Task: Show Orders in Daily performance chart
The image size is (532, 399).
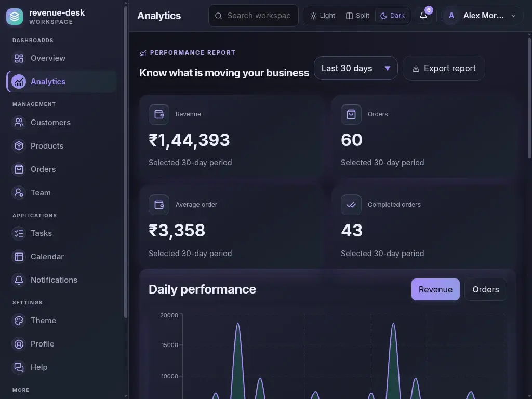Action: click(486, 289)
